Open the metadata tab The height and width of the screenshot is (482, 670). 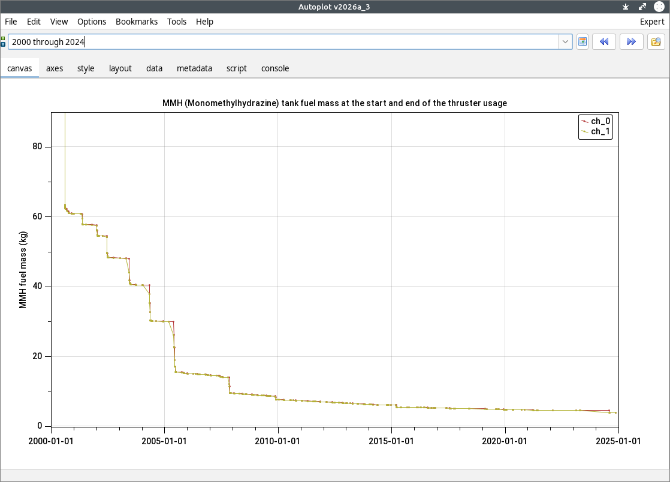(194, 68)
